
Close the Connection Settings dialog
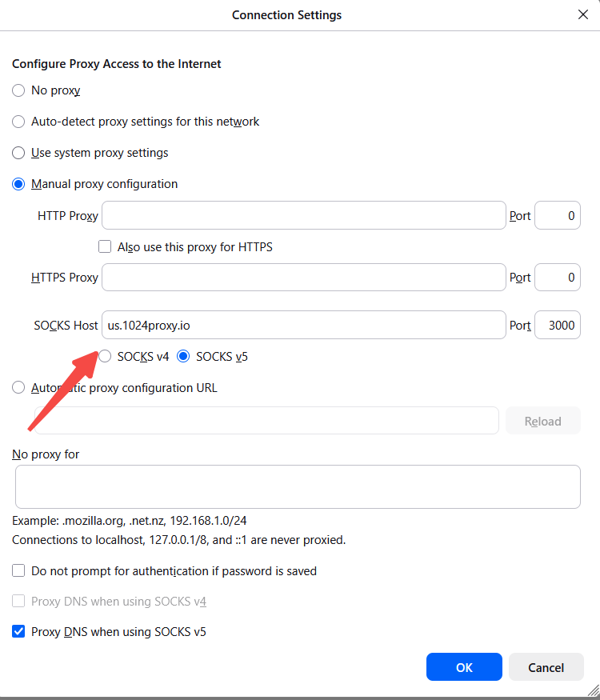click(x=582, y=14)
